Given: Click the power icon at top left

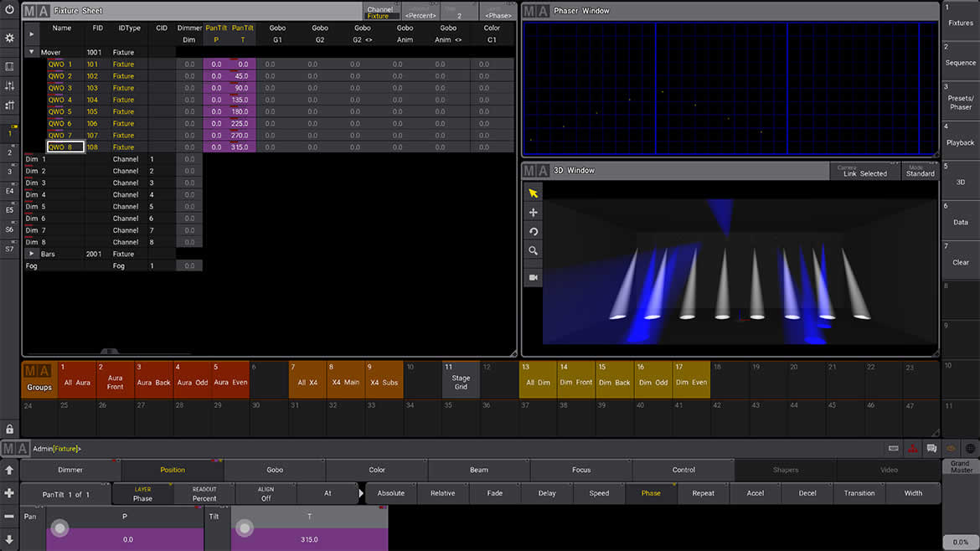Looking at the screenshot, I should tap(9, 12).
